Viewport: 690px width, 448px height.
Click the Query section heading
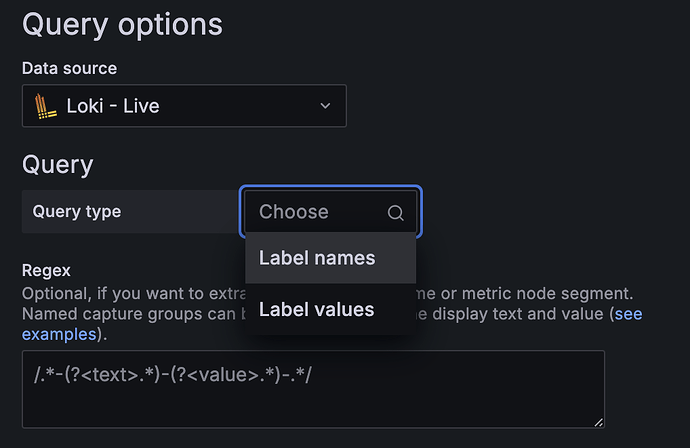pos(57,165)
